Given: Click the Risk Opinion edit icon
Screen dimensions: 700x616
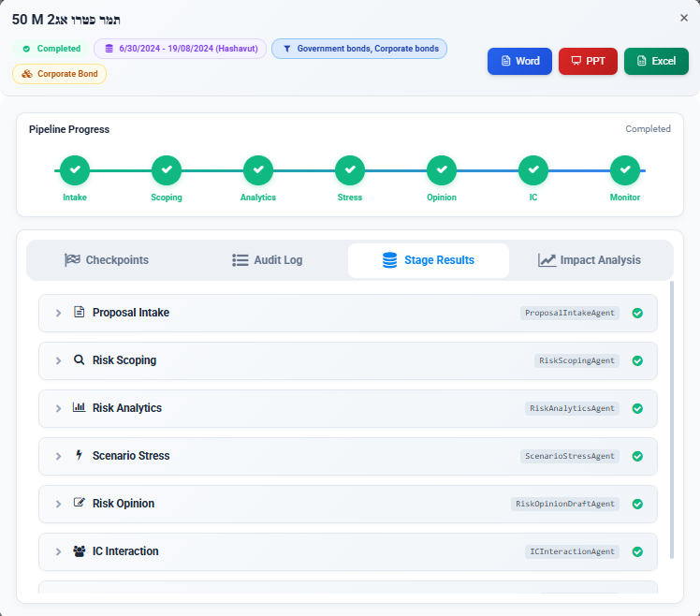Looking at the screenshot, I should click(x=79, y=503).
